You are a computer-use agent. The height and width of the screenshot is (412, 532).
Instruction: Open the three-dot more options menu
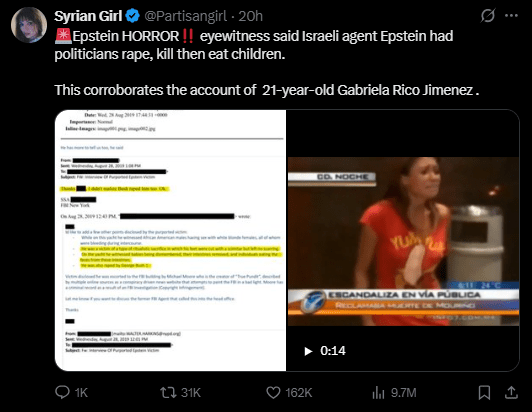pos(511,16)
